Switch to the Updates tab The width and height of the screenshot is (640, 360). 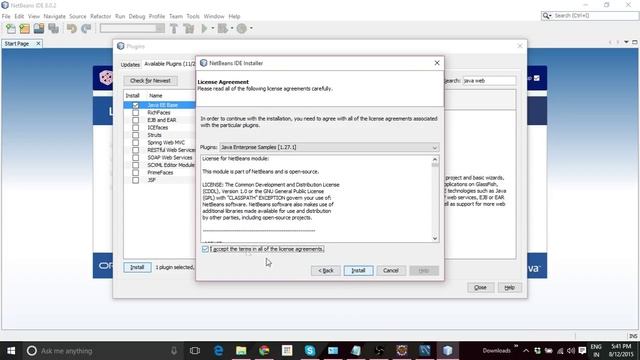point(130,64)
